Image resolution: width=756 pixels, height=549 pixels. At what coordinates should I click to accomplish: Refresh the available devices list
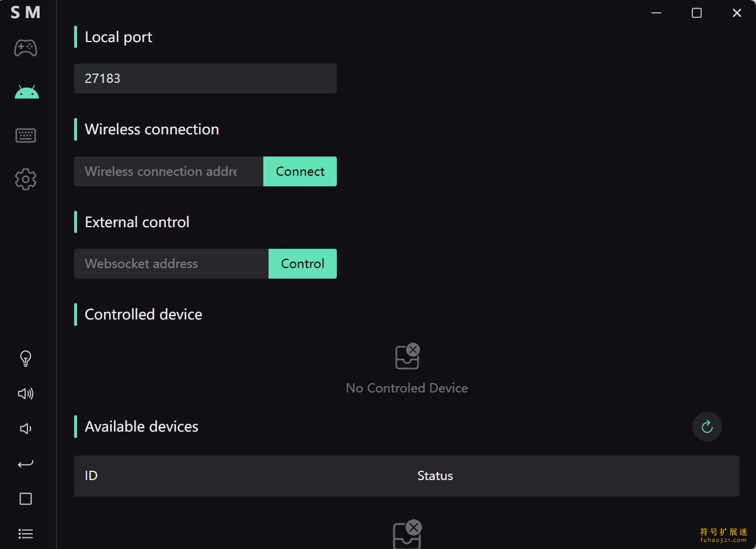point(707,427)
